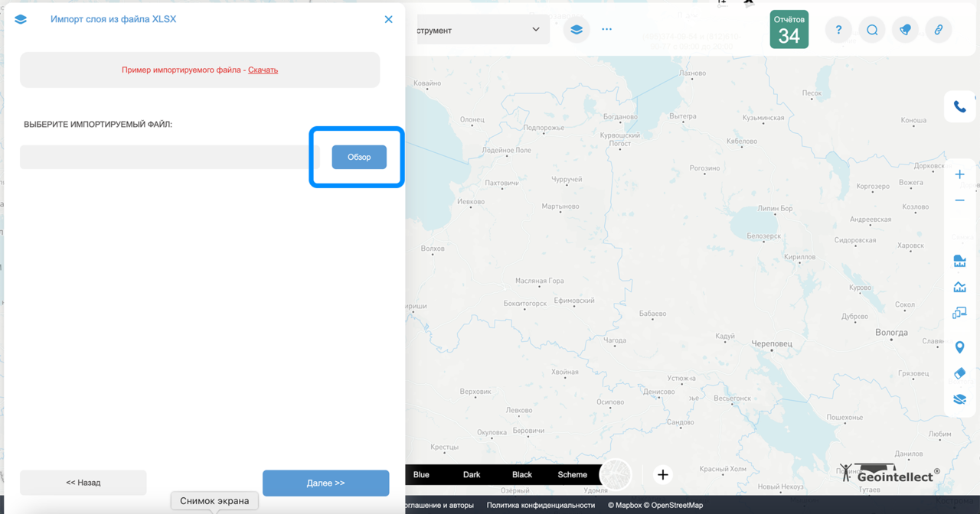
Task: Open the devices icon in the right sidebar
Action: click(959, 312)
